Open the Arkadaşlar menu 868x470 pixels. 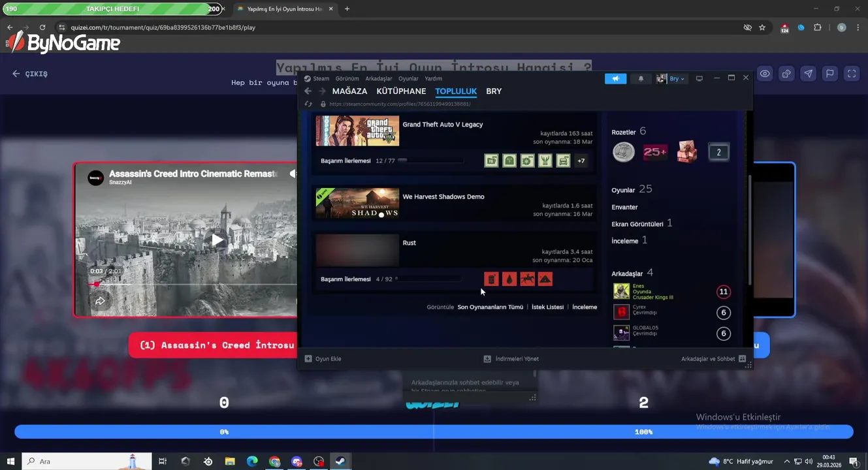[379, 78]
